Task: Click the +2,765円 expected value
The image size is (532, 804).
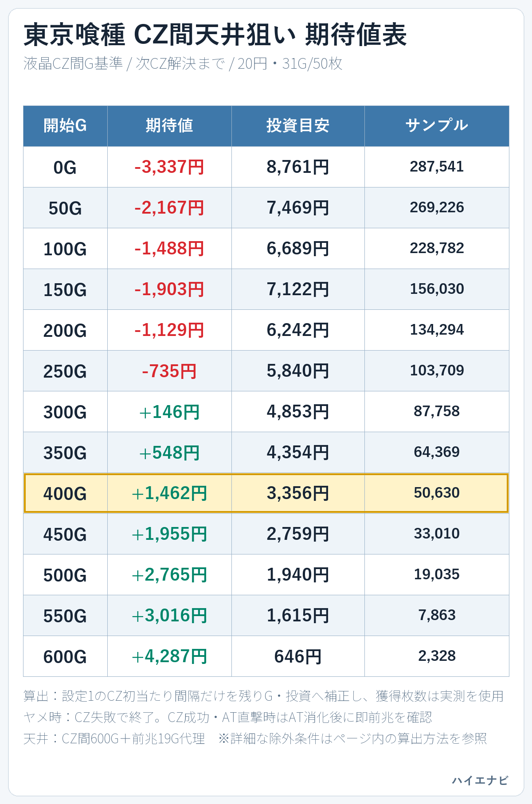Action: (169, 575)
